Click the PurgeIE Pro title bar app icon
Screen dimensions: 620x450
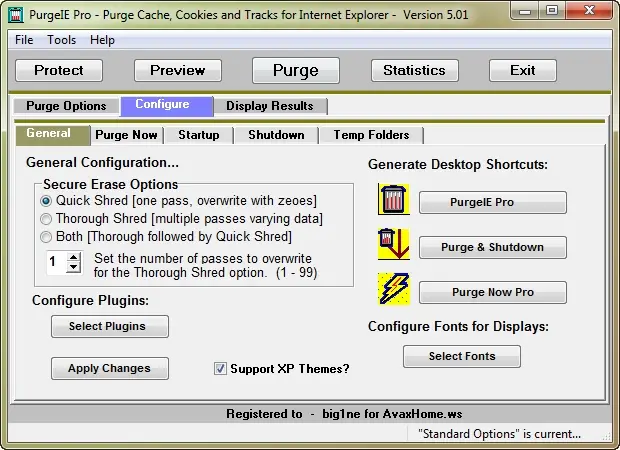tap(16, 15)
